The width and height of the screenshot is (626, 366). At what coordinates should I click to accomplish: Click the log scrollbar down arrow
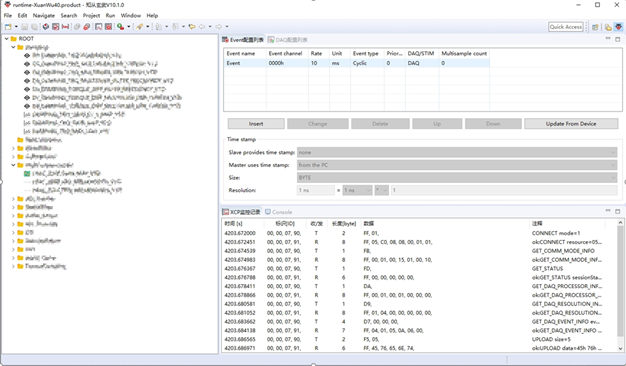coord(620,348)
